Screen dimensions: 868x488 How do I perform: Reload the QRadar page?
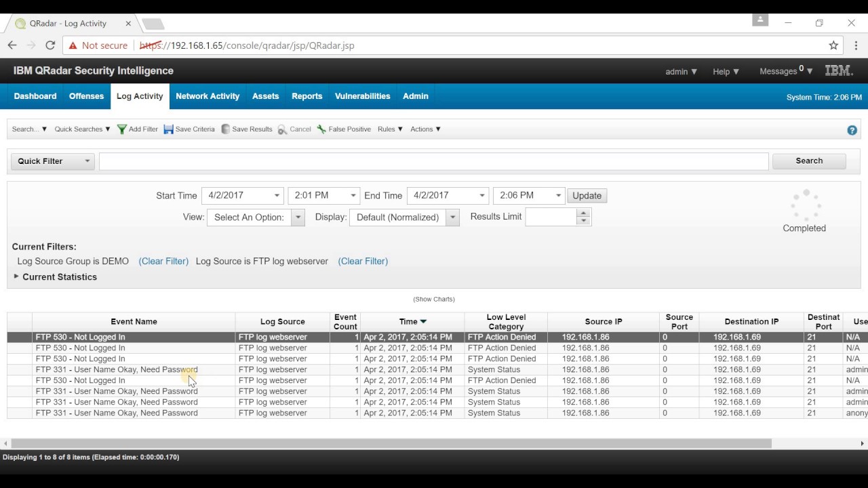point(50,45)
